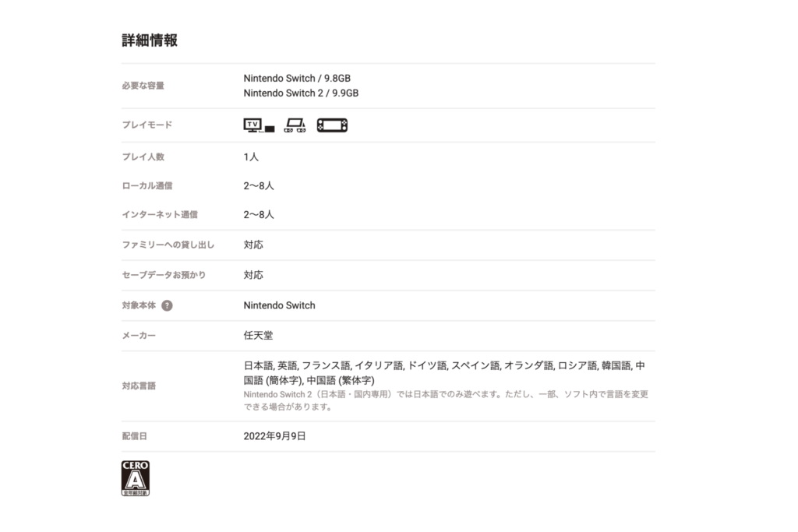Click the ローカル通信 label

click(x=147, y=185)
